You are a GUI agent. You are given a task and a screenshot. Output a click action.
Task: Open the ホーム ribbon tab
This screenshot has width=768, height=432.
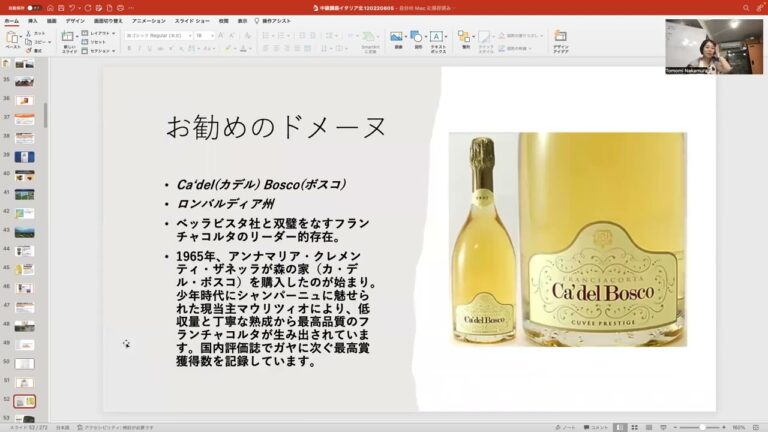(11, 21)
